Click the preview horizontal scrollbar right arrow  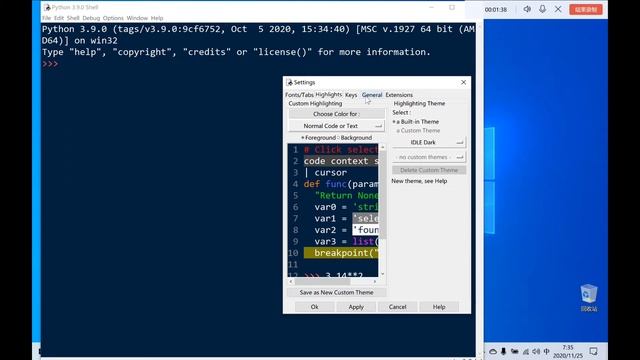tap(375, 281)
